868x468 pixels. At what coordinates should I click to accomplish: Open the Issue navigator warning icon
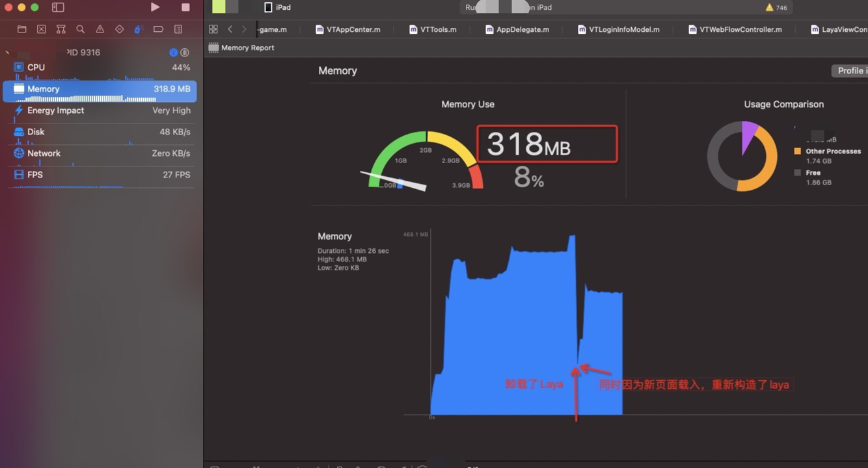click(x=100, y=29)
